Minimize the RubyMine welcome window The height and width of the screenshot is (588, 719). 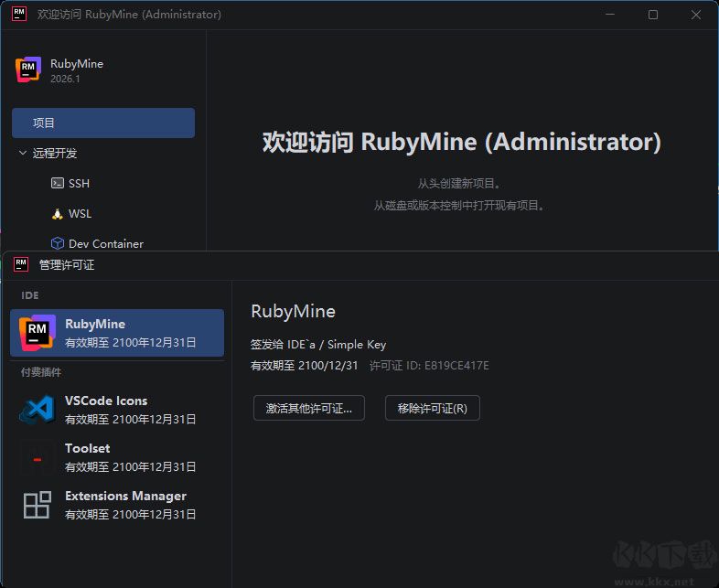click(610, 15)
